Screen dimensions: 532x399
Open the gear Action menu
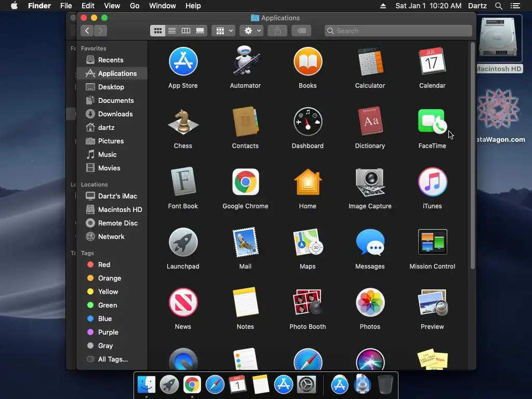point(251,31)
